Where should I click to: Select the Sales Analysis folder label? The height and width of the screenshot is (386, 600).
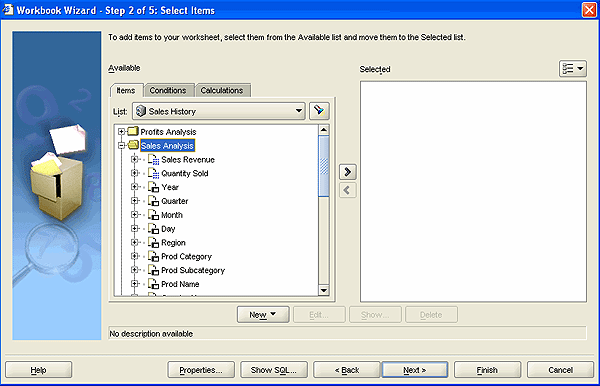(x=167, y=146)
